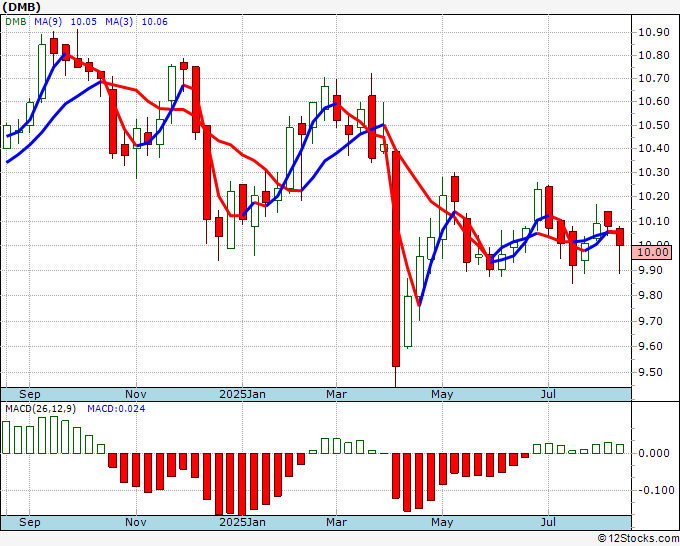Viewport: 680px width, 546px height.
Task: Click the MA(9) legend label
Action: click(48, 22)
